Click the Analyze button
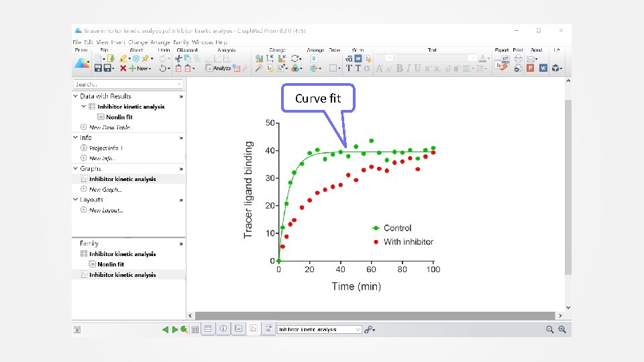644x362 pixels. [218, 68]
